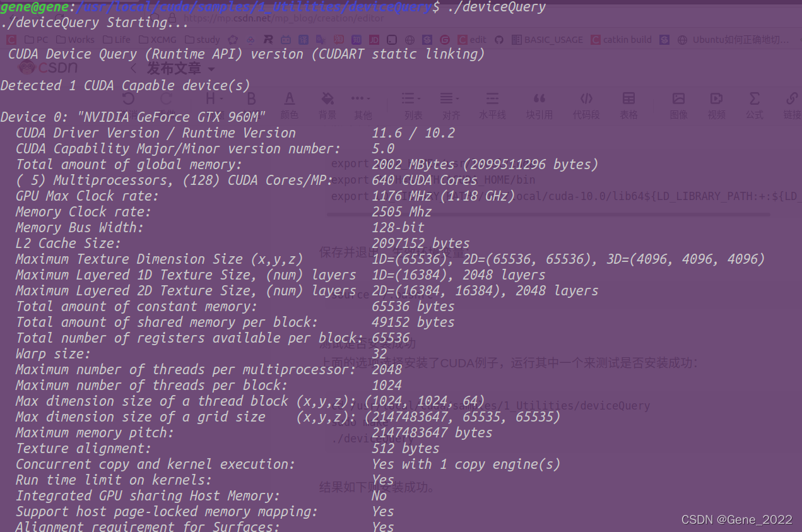This screenshot has width=802, height=532.
Task: Open the Life bookmark folder
Action: pos(116,40)
